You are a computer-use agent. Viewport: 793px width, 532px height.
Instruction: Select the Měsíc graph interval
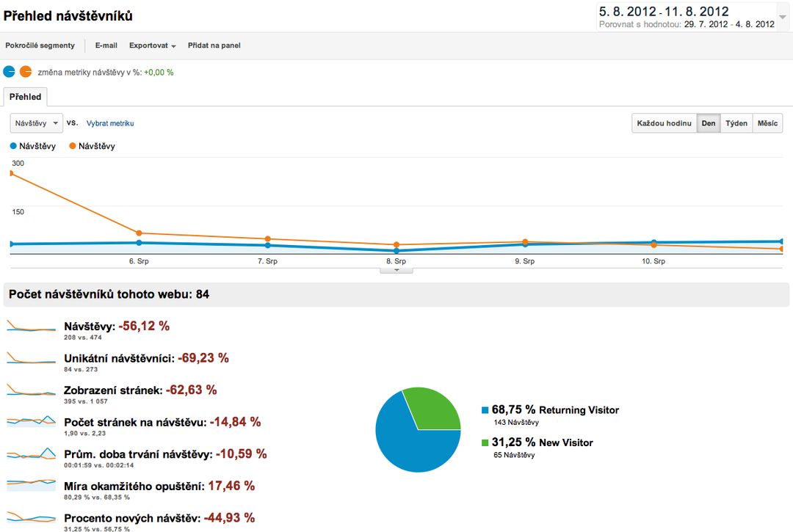click(767, 123)
